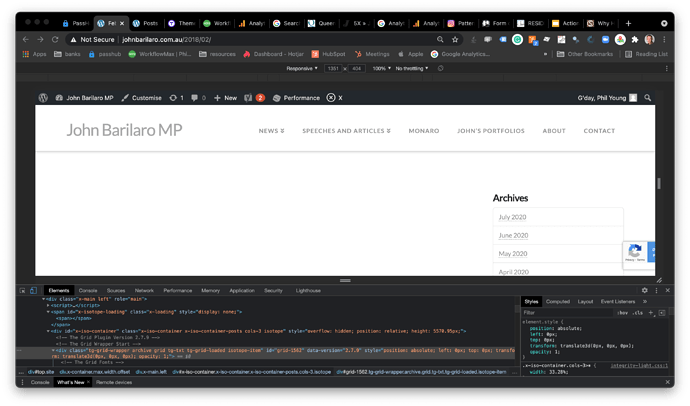Open the MONARO page link
690x406 pixels.
tap(424, 131)
